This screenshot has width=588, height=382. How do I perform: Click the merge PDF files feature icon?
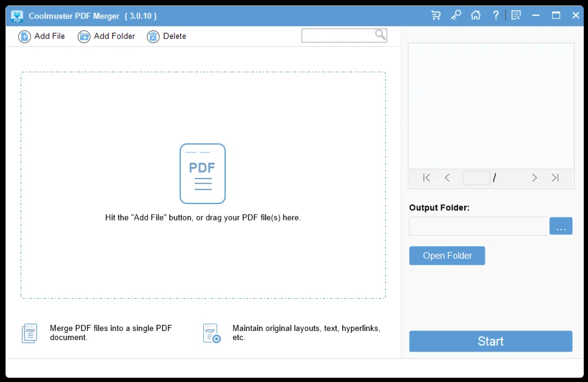click(x=30, y=333)
